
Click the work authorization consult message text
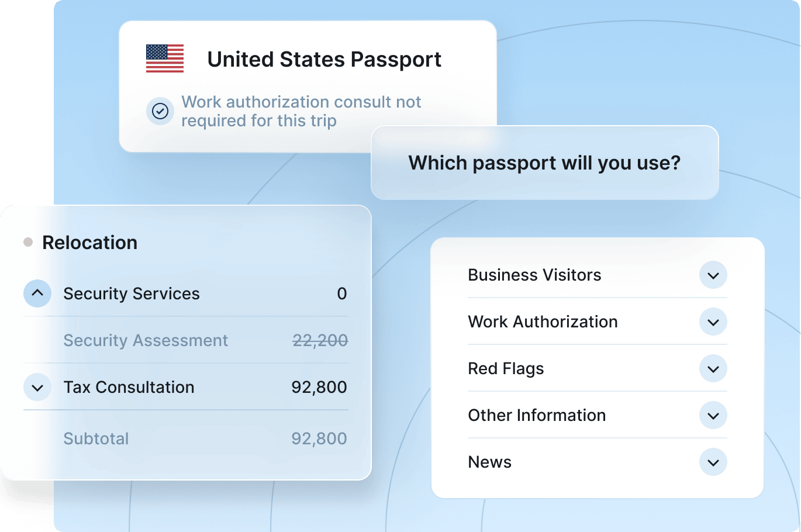[x=301, y=111]
